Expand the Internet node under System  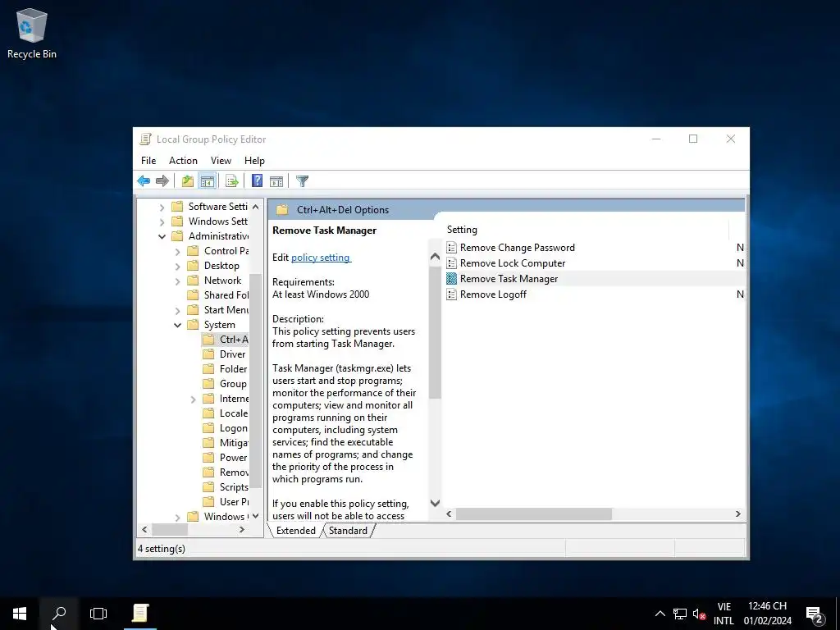193,399
